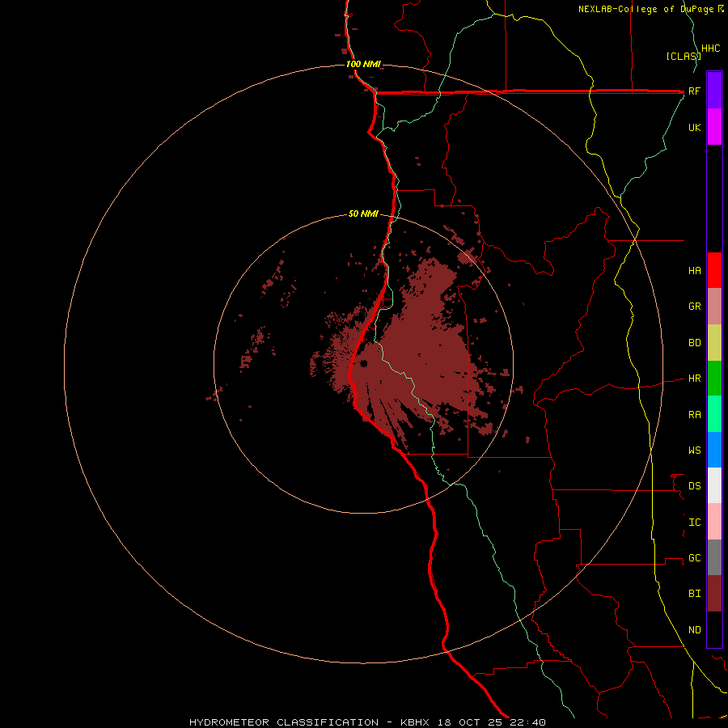Click the IC legend label

pyautogui.click(x=694, y=523)
